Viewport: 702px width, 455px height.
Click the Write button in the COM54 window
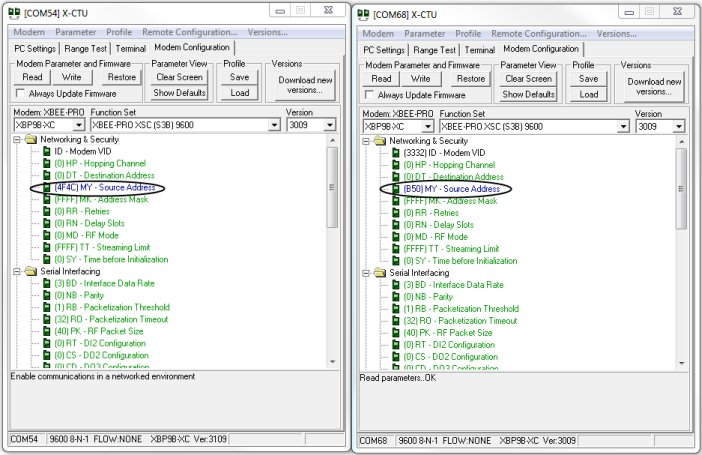[x=72, y=78]
